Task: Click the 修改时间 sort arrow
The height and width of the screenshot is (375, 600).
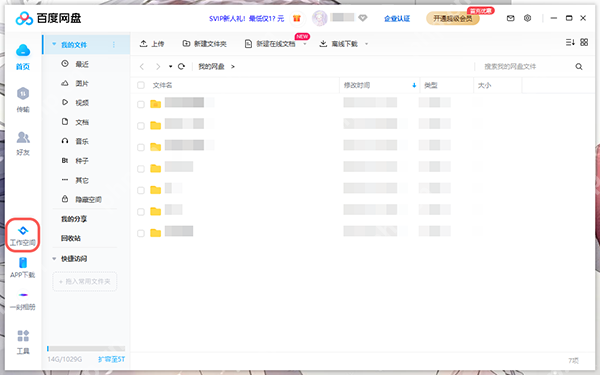Action: tap(414, 85)
